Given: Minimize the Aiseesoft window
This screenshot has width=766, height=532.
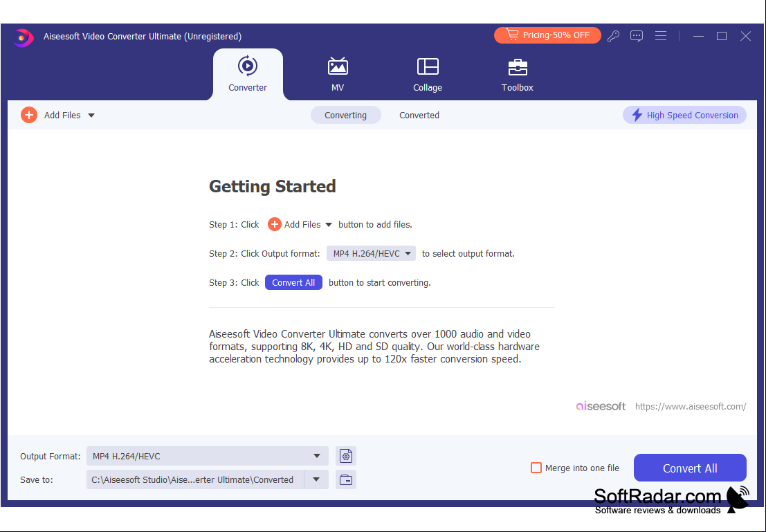Looking at the screenshot, I should coord(699,36).
